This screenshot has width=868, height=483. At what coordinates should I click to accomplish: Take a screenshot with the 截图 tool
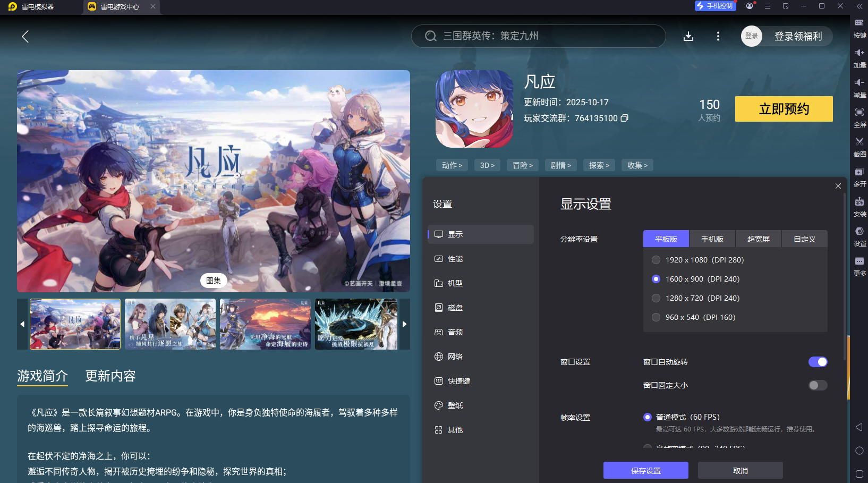(x=860, y=147)
